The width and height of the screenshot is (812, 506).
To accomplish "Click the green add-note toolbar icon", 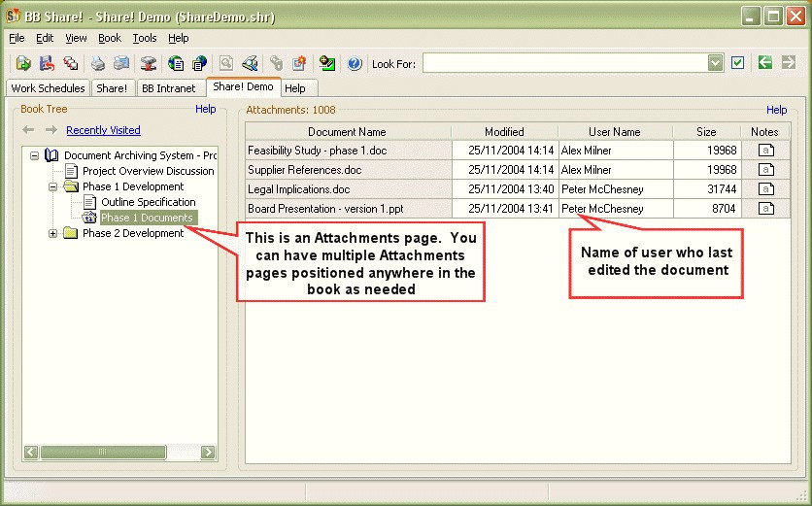I will point(326,63).
